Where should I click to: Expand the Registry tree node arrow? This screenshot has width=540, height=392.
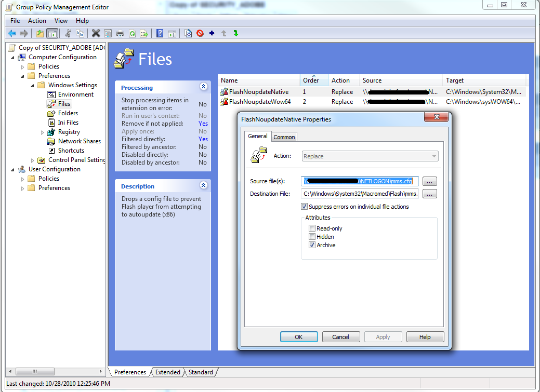[43, 132]
